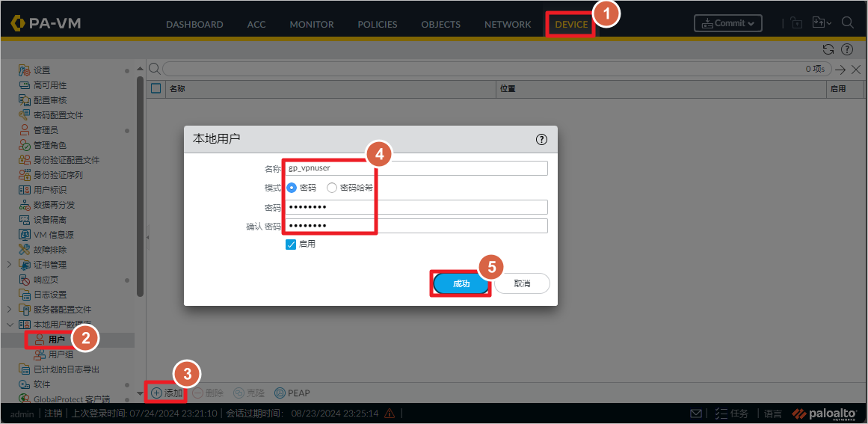Image resolution: width=868 pixels, height=424 pixels.
Task: Click the sidebar vertical scrollbar
Action: 140,185
